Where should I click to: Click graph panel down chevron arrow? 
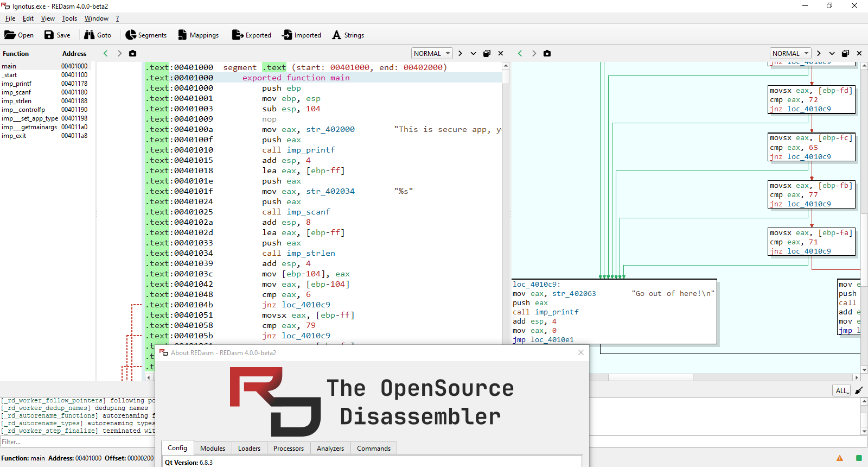click(x=832, y=53)
